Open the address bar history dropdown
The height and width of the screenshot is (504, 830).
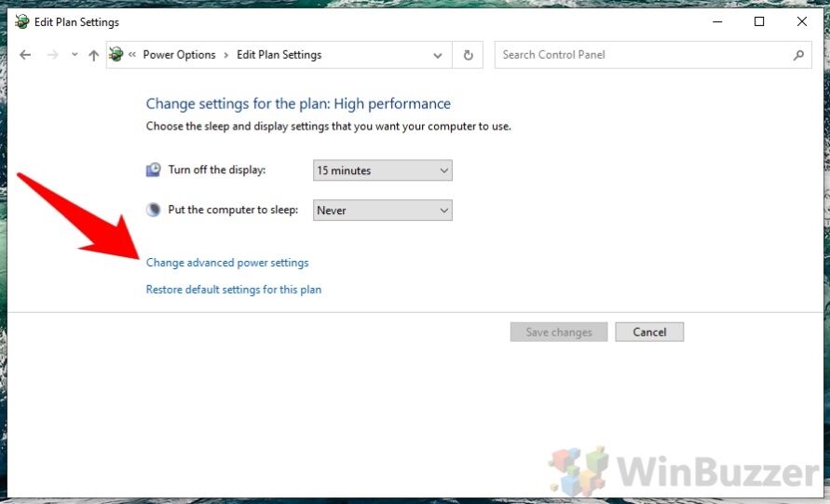point(438,55)
